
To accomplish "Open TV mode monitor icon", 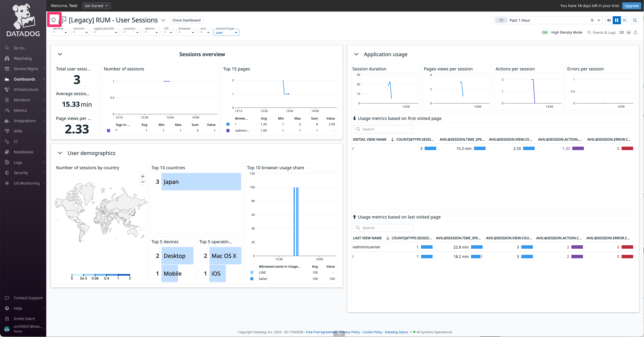I will point(628,33).
